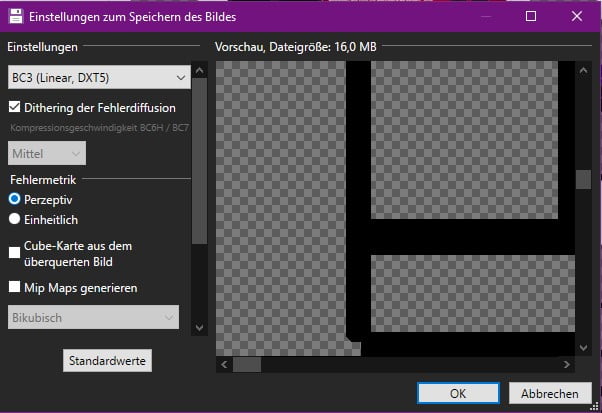
Task: Open the BC3 (Linear, DXT5) format dropdown
Action: 97,77
